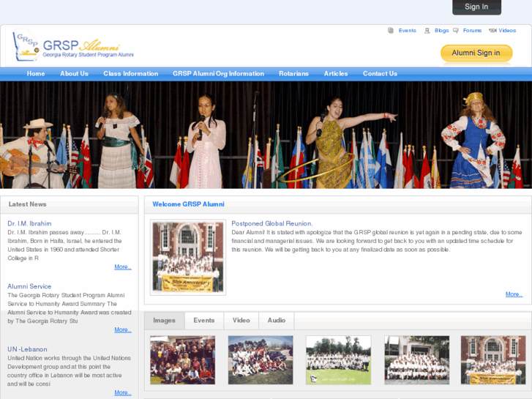Open About Us menu item
This screenshot has height=399, width=532.
pos(75,74)
